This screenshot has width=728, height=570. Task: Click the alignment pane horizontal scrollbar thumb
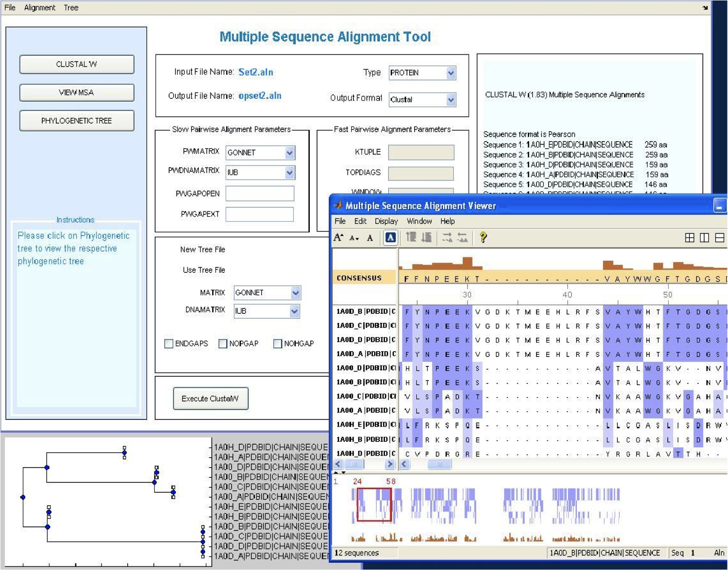tap(439, 464)
